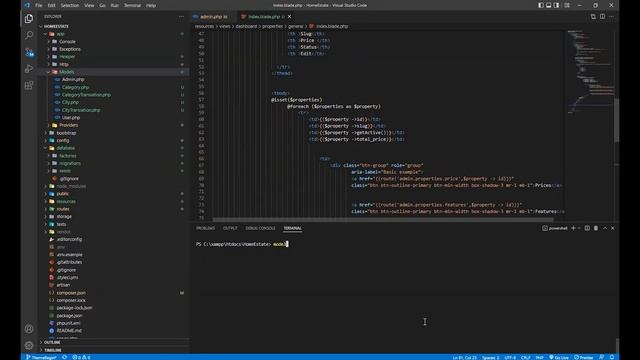Open composer.json file in Explorer

71,293
